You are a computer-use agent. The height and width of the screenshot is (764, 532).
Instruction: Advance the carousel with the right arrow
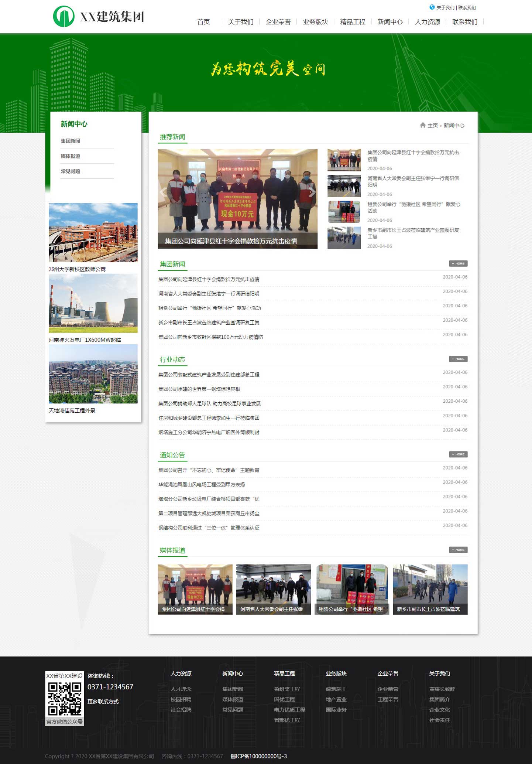(x=312, y=192)
